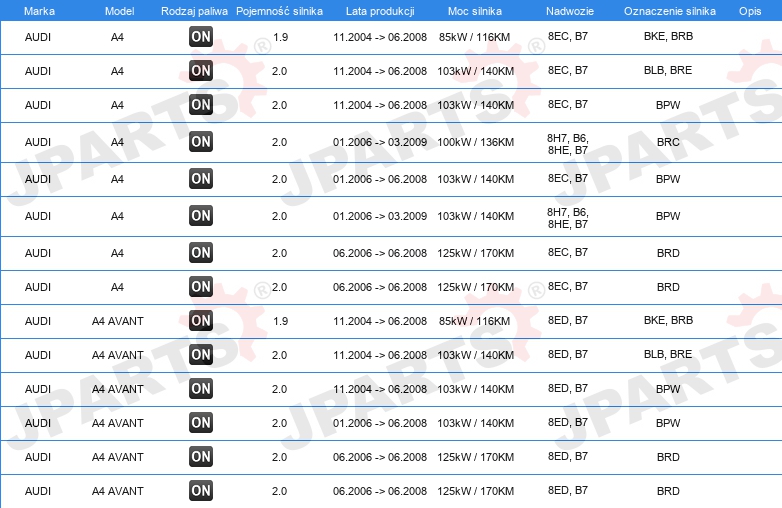782x508 pixels.
Task: Click the ON fuel icon in the BRC engine row
Action: pyautogui.click(x=201, y=142)
